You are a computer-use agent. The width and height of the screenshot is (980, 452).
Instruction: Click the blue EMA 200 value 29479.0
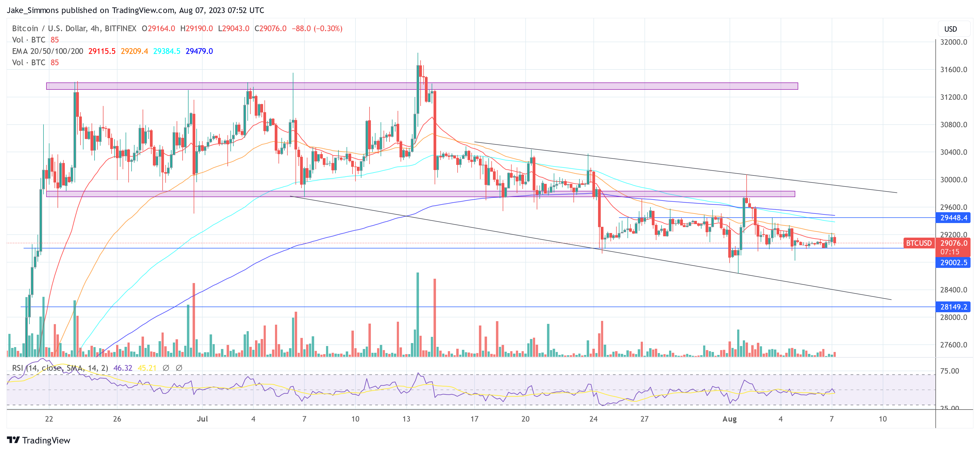199,51
